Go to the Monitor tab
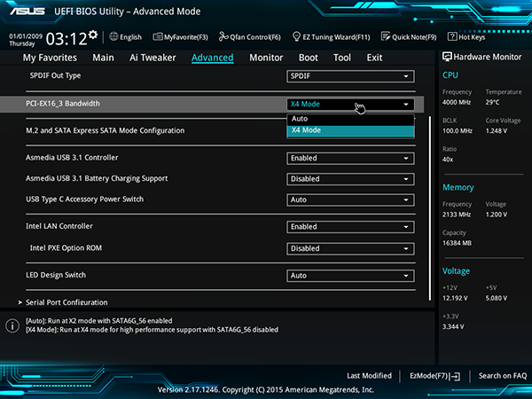Viewport: 532px width, 399px height. tap(266, 58)
